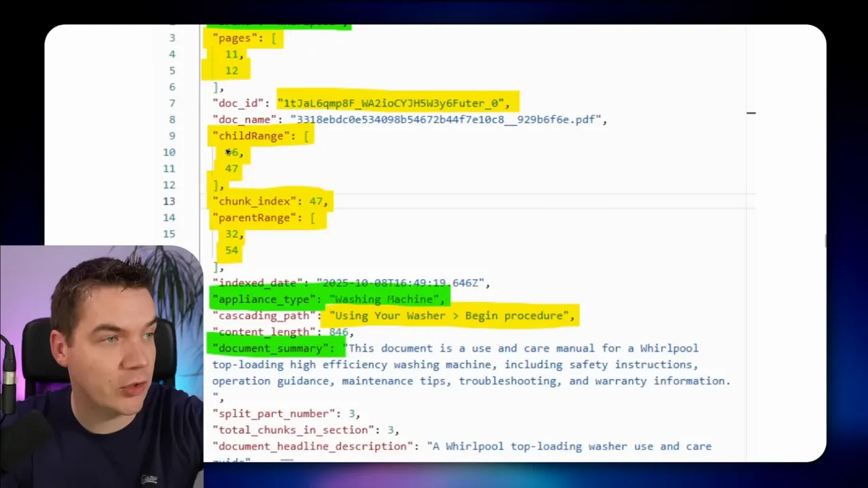Image resolution: width=868 pixels, height=488 pixels.
Task: Click the doc_name pdf filename value
Action: (448, 119)
